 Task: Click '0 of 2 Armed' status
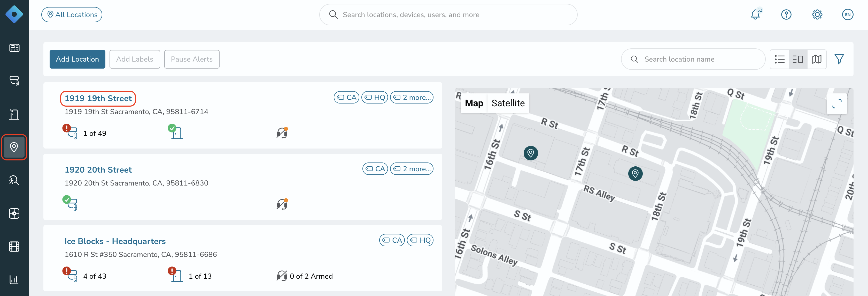click(311, 276)
